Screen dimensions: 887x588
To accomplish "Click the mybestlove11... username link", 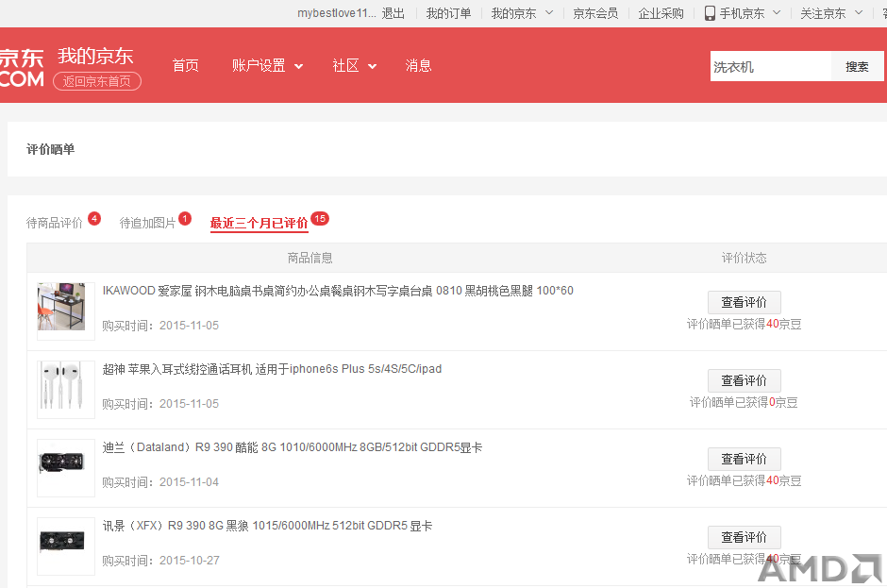I will pyautogui.click(x=337, y=13).
